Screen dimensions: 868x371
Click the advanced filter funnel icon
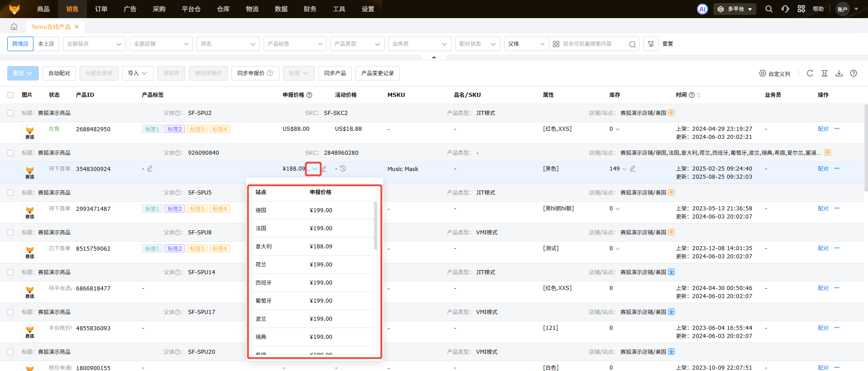(x=651, y=44)
